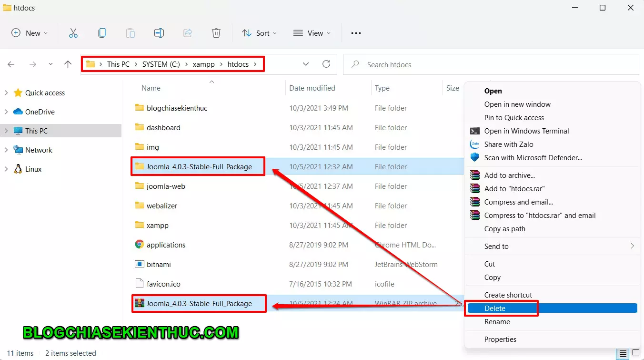Click the Quick access star icon
This screenshot has height=360, width=644.
tap(18, 93)
